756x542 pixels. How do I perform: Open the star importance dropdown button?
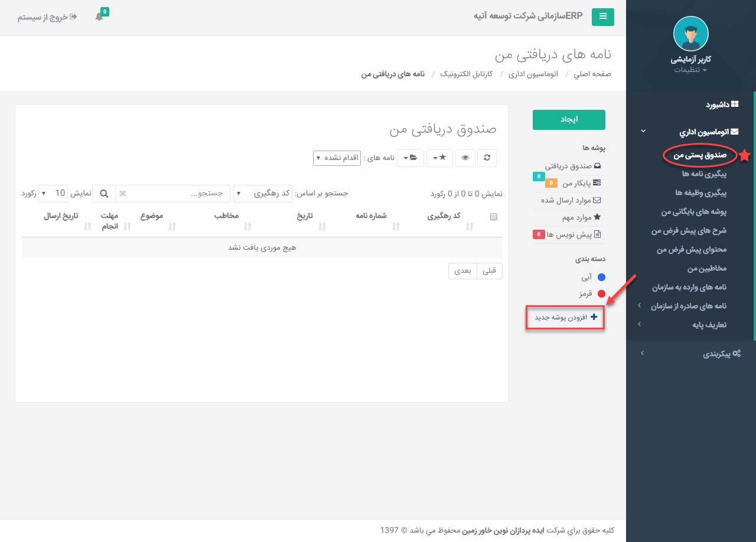(x=439, y=158)
